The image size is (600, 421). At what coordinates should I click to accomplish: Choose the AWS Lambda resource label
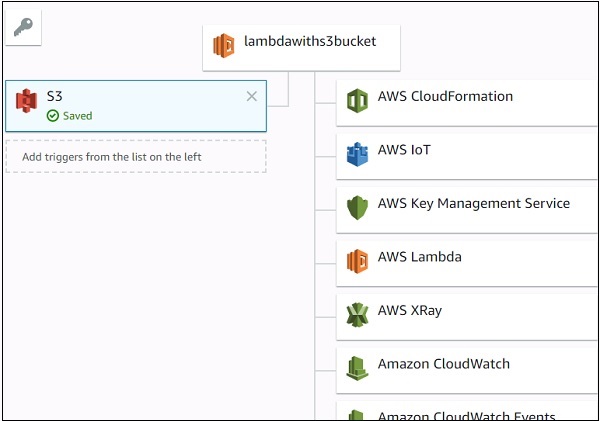click(419, 257)
